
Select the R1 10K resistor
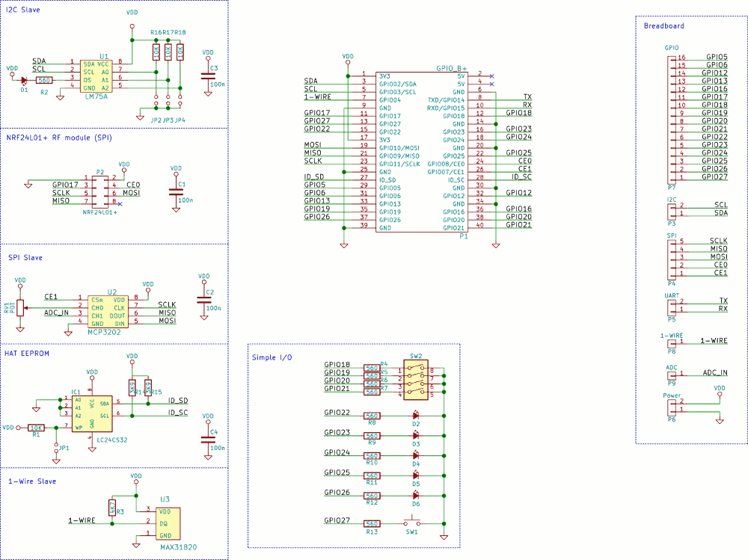point(36,428)
